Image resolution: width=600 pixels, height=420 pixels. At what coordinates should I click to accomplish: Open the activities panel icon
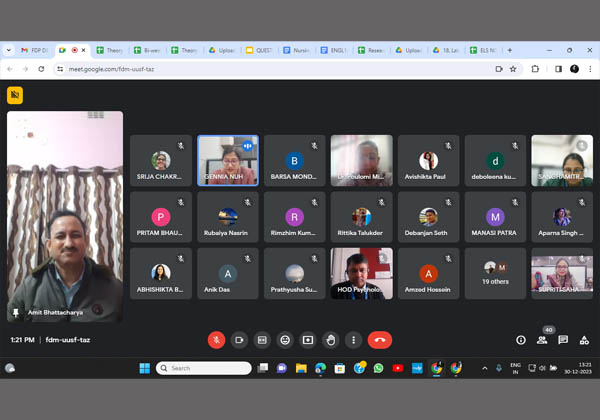[x=584, y=340]
